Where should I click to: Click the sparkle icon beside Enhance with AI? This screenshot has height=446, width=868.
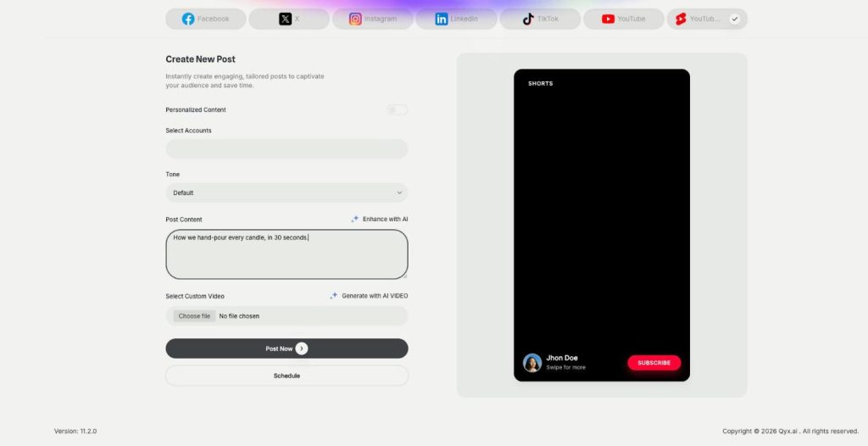pos(355,219)
